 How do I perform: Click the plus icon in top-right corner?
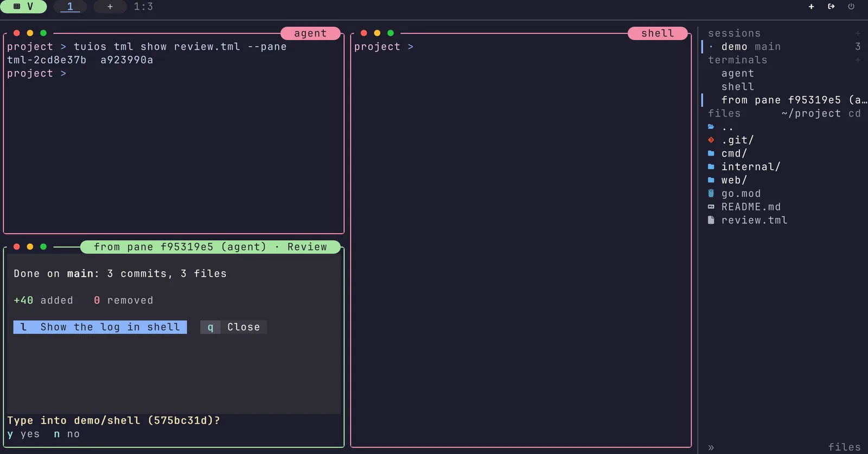coord(811,7)
